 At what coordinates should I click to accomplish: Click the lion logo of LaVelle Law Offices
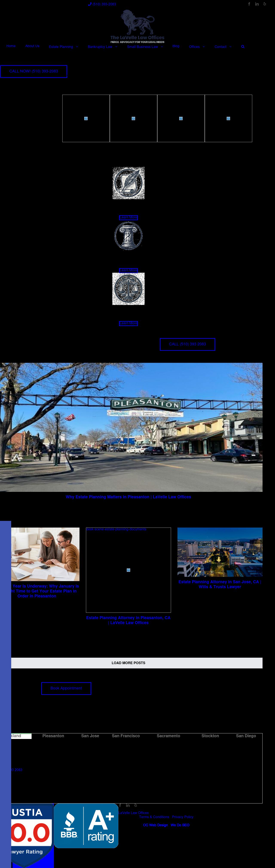137,27
